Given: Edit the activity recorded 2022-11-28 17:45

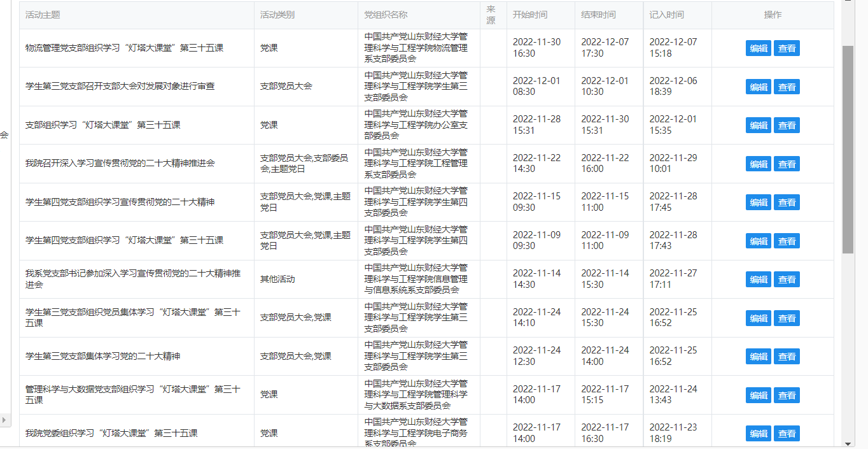Looking at the screenshot, I should point(758,203).
